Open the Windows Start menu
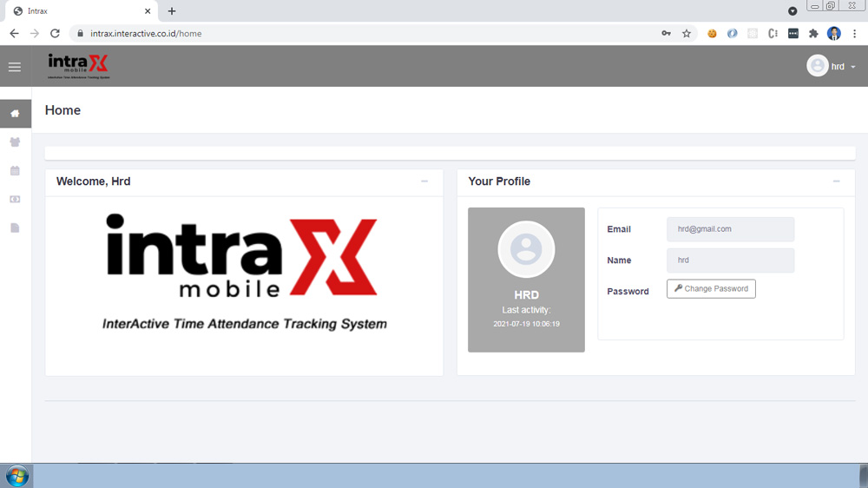Viewport: 868px width, 488px height. (16, 476)
